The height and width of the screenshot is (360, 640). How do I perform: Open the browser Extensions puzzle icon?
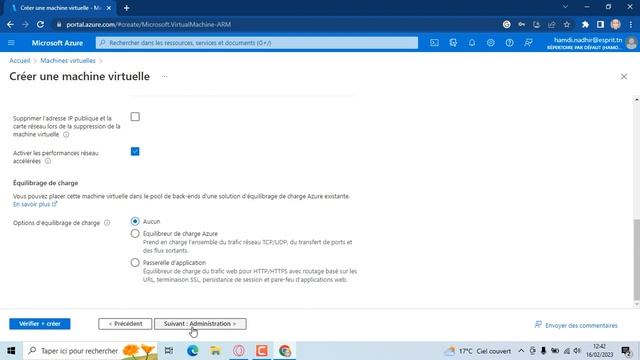585,24
